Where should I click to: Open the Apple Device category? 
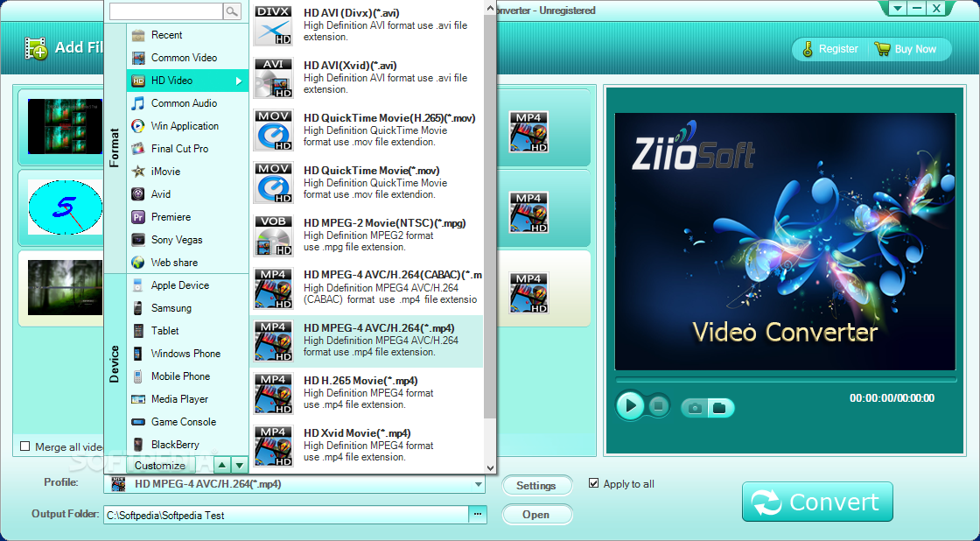(x=187, y=285)
